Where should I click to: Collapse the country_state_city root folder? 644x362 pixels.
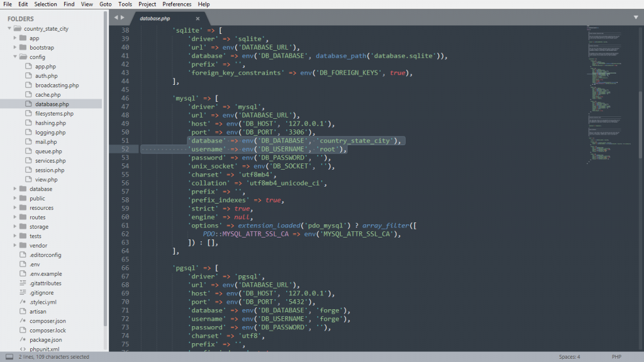(x=9, y=28)
